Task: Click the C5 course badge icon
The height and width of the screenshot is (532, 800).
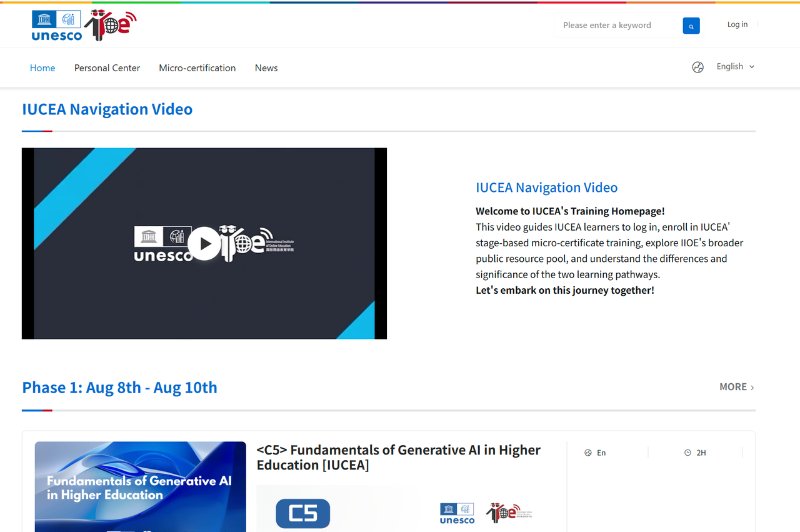Action: click(302, 513)
